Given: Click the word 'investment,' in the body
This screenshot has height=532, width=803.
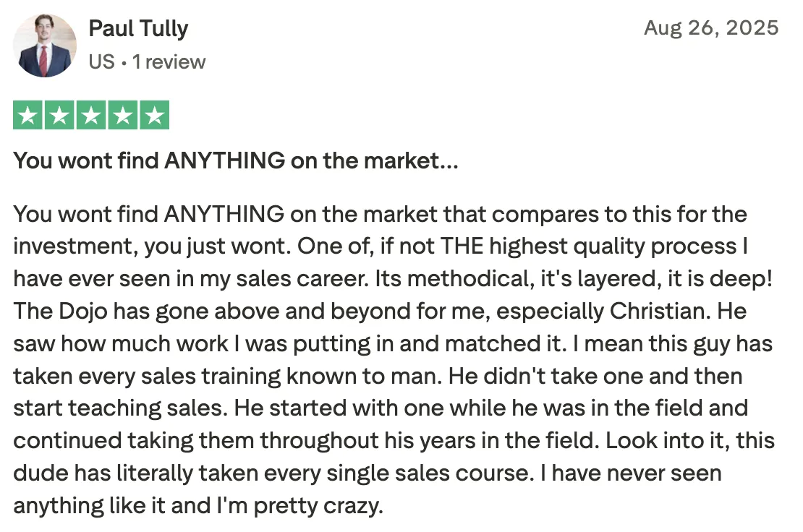Looking at the screenshot, I should 76,246.
